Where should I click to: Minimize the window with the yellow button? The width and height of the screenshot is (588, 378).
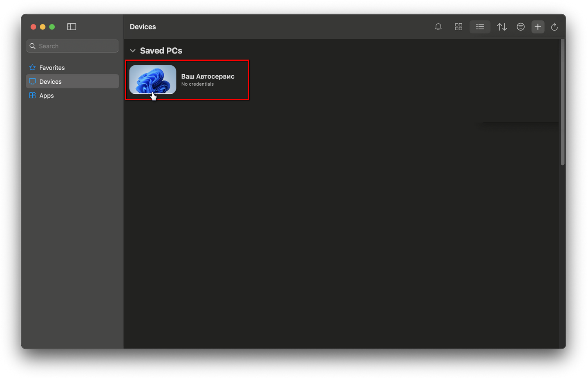(x=42, y=27)
